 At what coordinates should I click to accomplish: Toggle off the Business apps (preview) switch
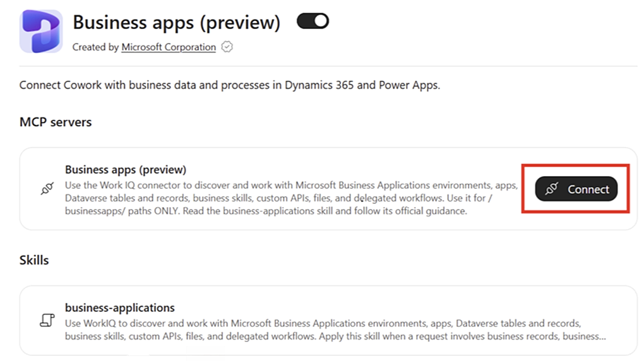313,21
